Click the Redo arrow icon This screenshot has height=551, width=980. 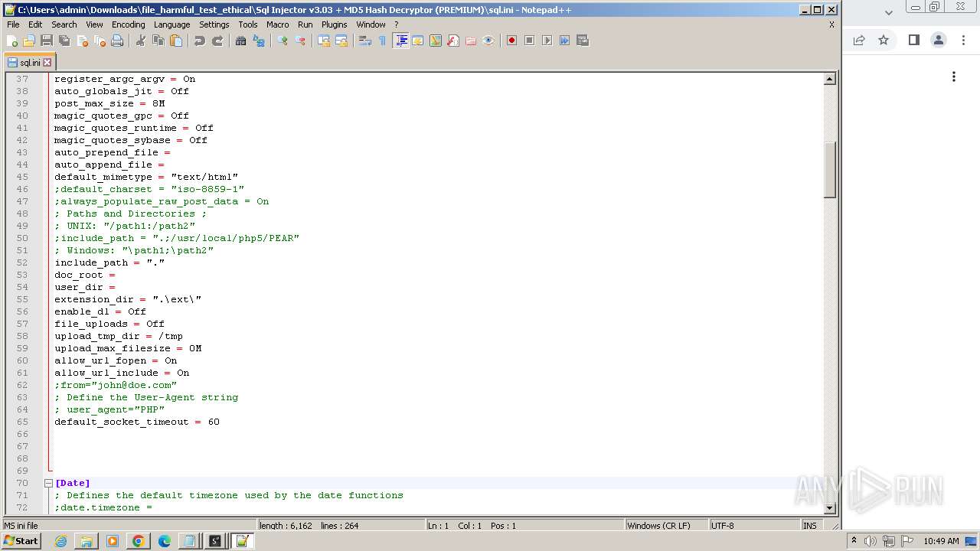point(217,41)
